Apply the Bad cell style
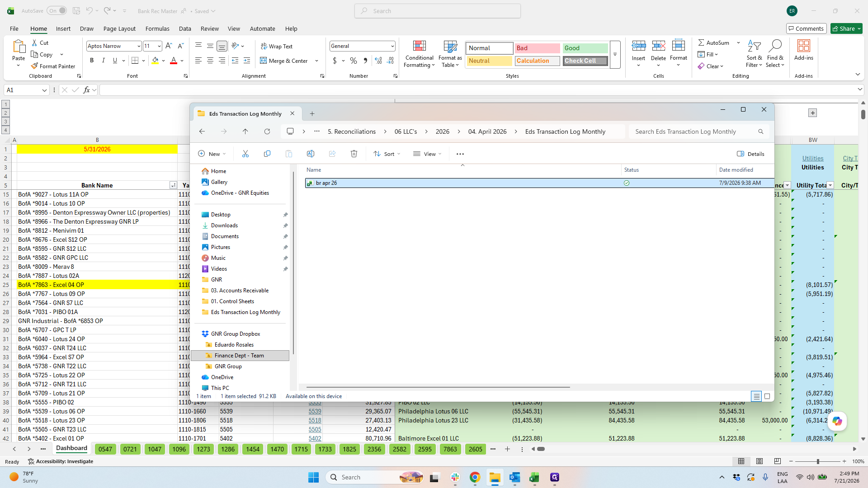The height and width of the screenshot is (488, 868). [537, 48]
